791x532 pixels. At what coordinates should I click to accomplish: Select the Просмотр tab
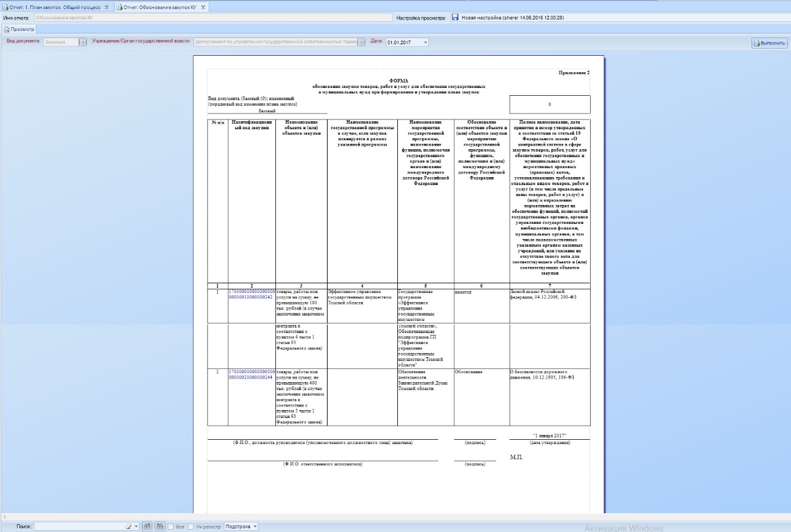(x=19, y=29)
